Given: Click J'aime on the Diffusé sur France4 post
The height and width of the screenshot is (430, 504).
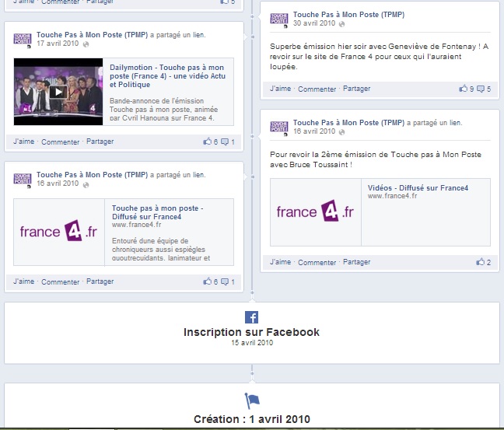Looking at the screenshot, I should click(24, 281).
